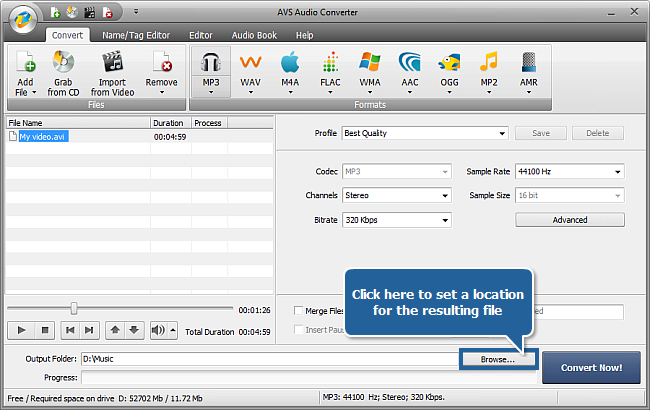650x410 pixels.
Task: Click the Delete profile button
Action: 597,133
